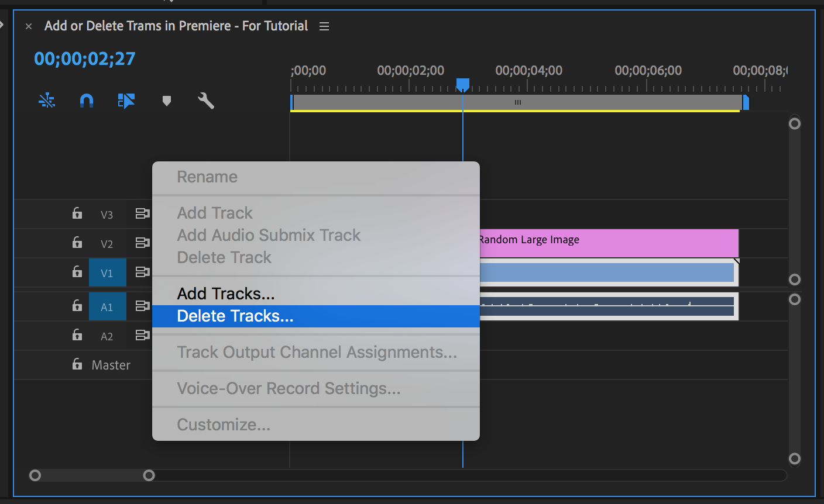The width and height of the screenshot is (824, 504).
Task: Click Voice-Over Record Settings... entry
Action: tap(316, 389)
